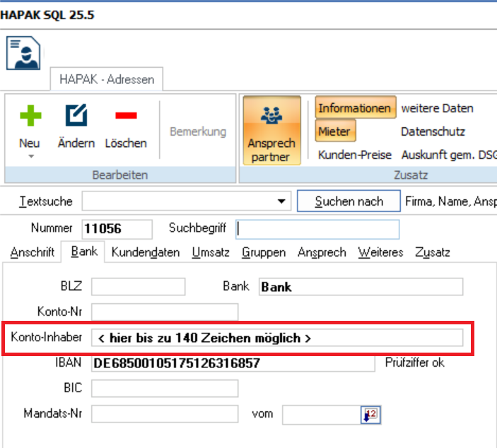
Task: Click the HAPAK address book application icon
Action: click(x=23, y=53)
